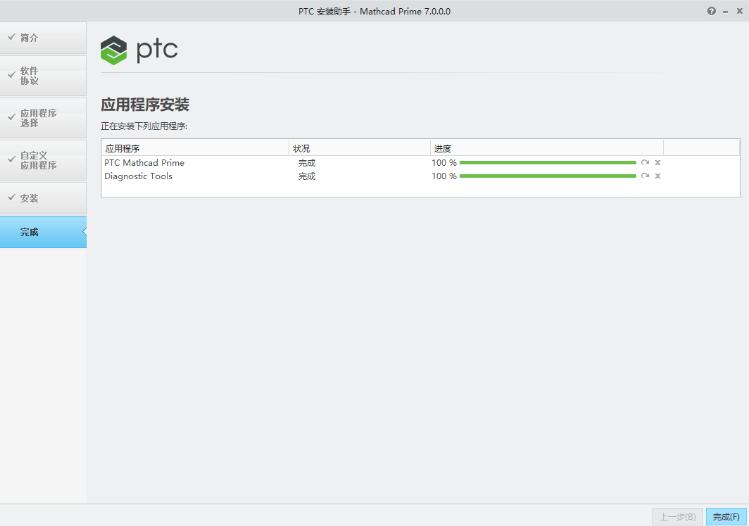Click 100 % value for Diagnostic Tools
The image size is (749, 526).
point(444,176)
